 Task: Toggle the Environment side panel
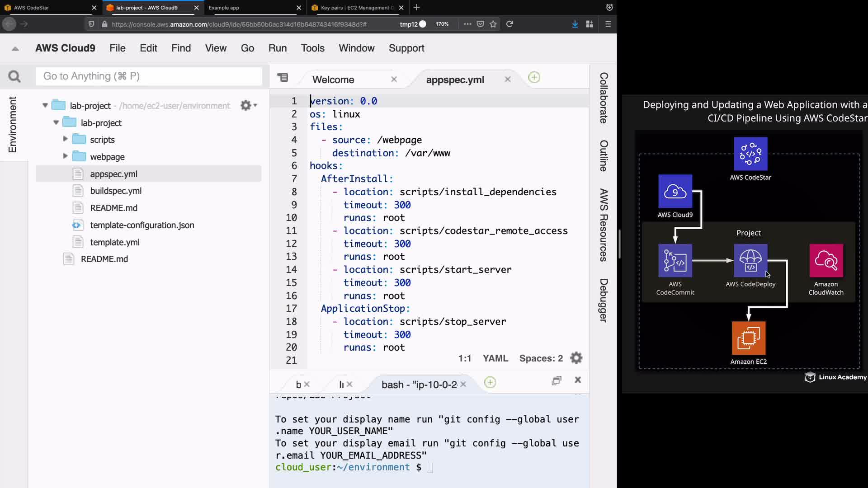coord(13,124)
